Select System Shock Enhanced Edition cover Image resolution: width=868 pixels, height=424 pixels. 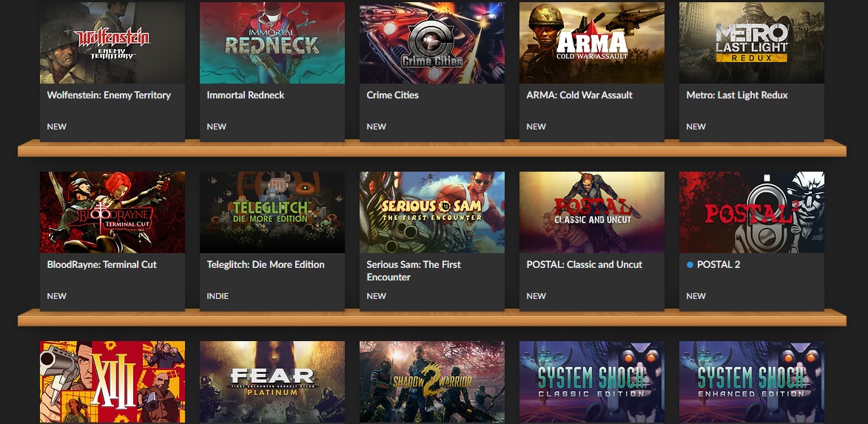click(x=752, y=382)
